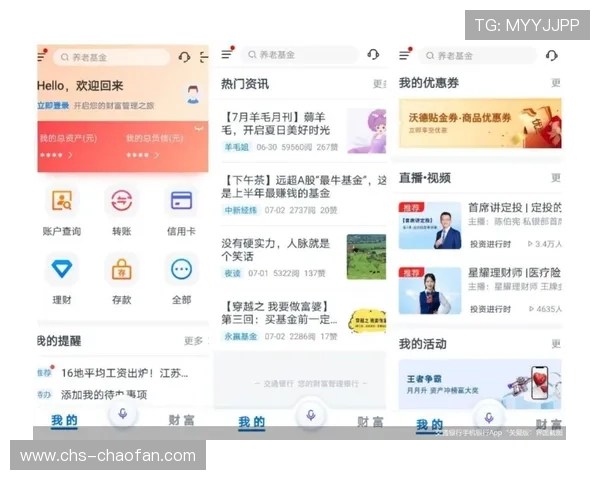Image resolution: width=600 pixels, height=480 pixels.
Task: Tap the microphone button on the right screen
Action: coord(489,418)
